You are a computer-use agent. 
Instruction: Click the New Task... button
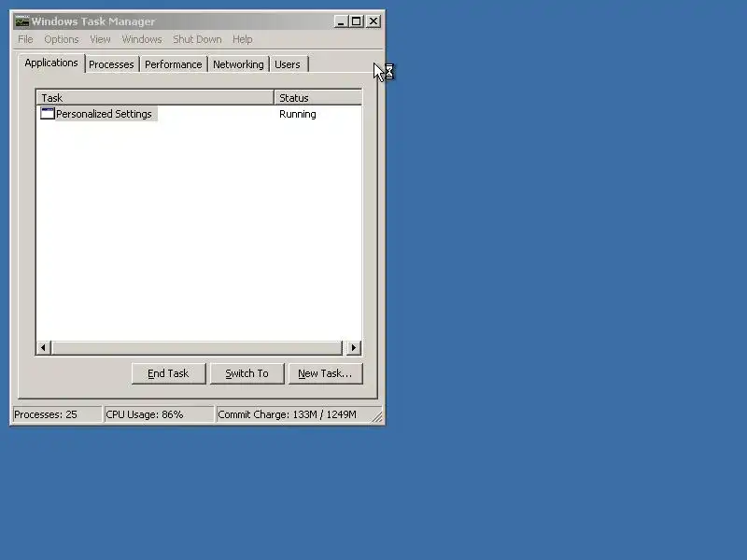(x=325, y=373)
